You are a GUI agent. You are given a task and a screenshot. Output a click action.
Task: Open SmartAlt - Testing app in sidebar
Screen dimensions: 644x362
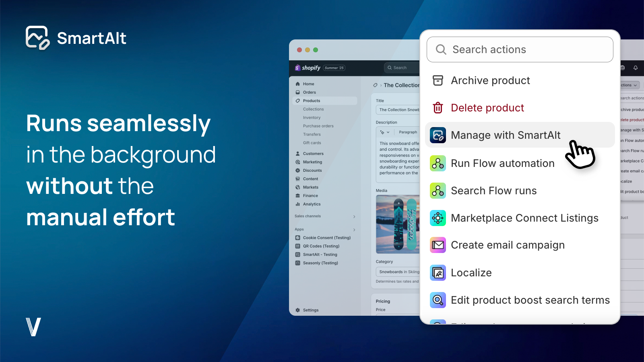(320, 255)
